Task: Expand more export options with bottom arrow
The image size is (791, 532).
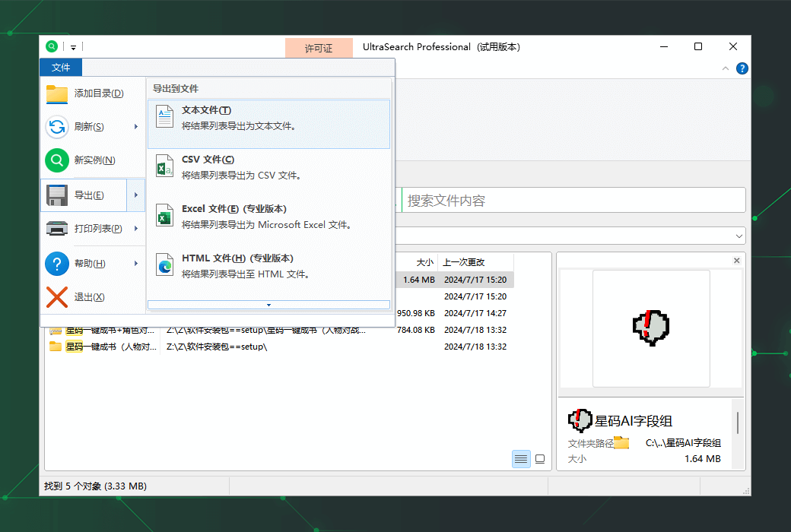Action: click(x=269, y=305)
